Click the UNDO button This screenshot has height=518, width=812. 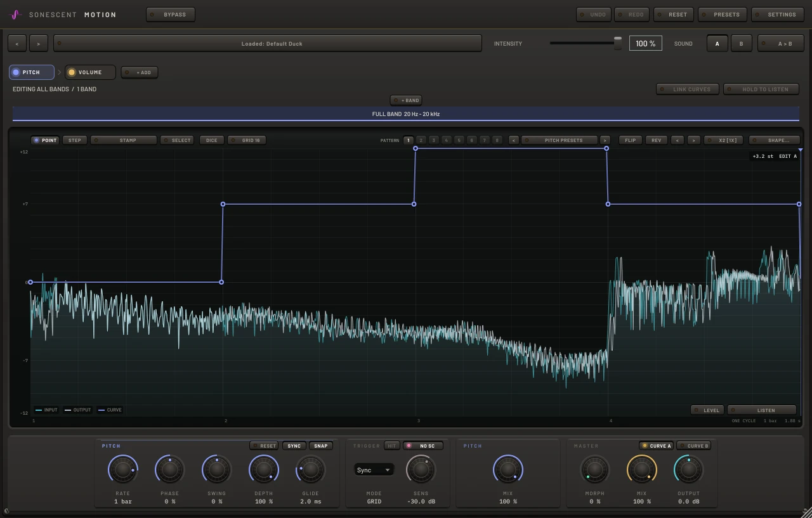[594, 15]
